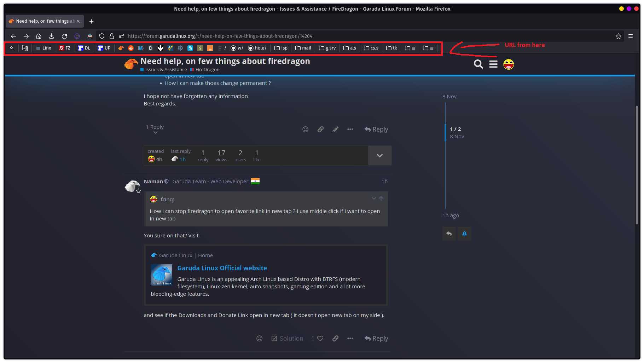Screen dimensions: 644x363
Task: Select the 'Need help, on few things' tab
Action: (x=45, y=21)
